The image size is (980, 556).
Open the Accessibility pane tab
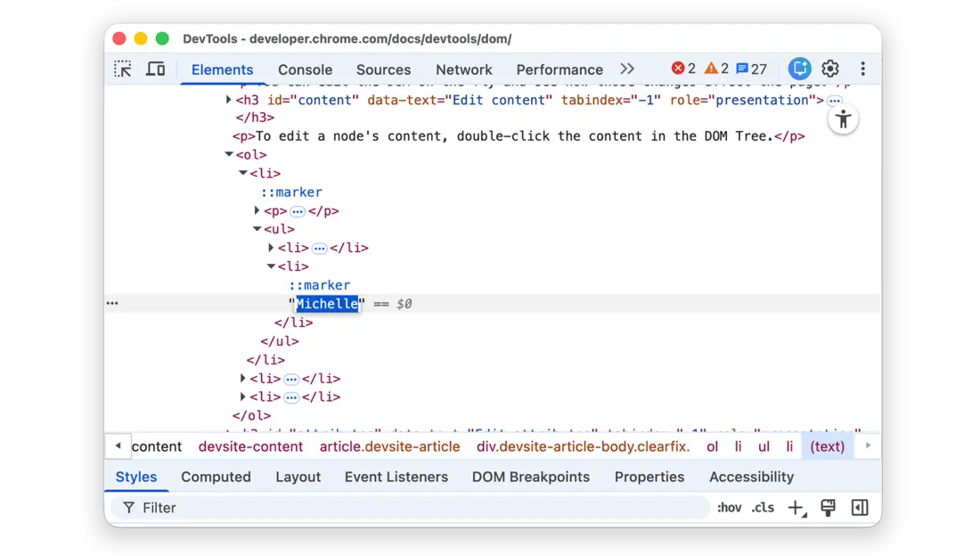751,477
